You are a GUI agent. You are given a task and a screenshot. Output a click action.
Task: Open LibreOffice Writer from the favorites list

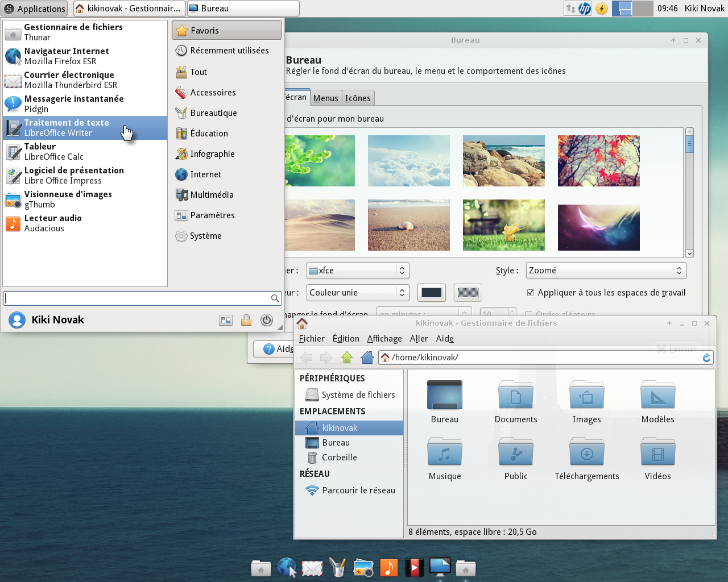pos(85,128)
